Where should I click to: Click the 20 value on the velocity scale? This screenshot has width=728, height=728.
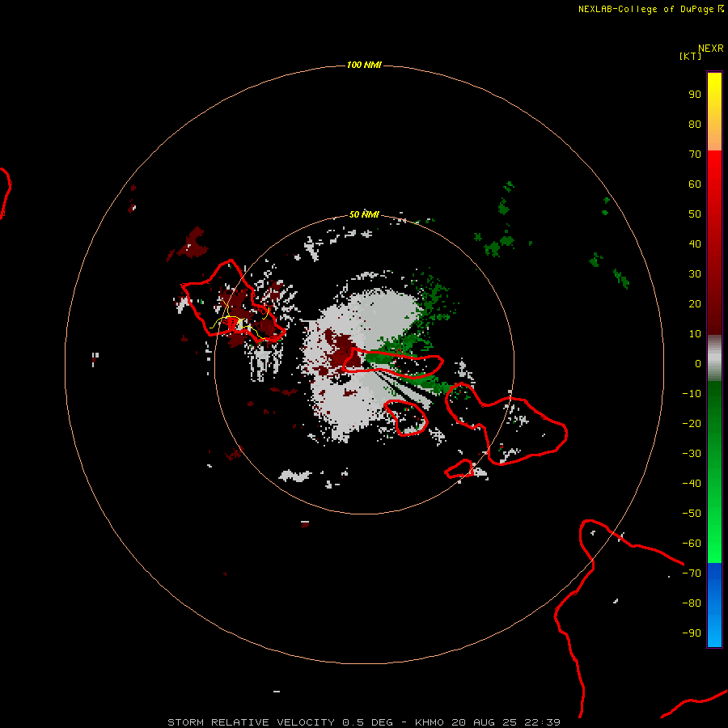(695, 303)
